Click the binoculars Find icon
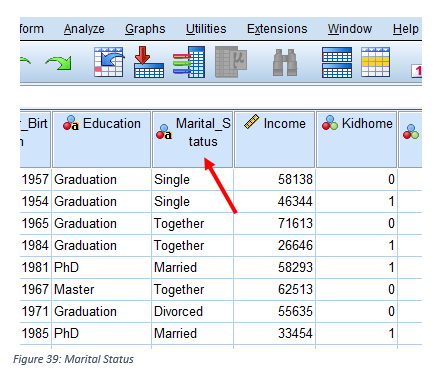Image resolution: width=442 pixels, height=373 pixels. point(285,63)
